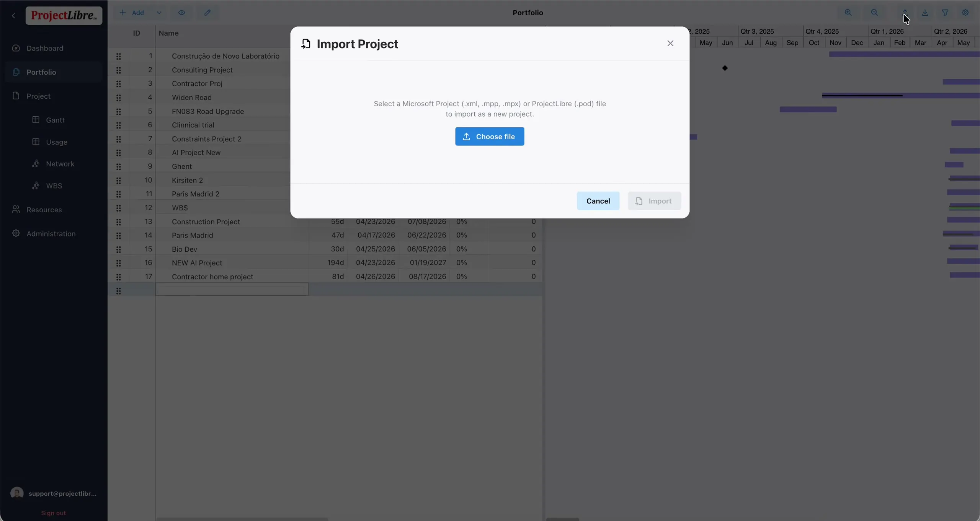Click the Choose file button

pyautogui.click(x=489, y=137)
